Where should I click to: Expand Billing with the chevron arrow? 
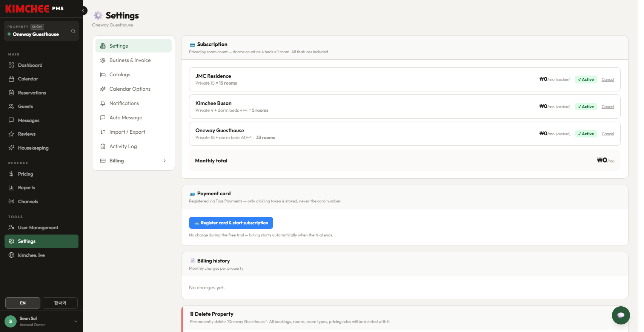coord(164,161)
